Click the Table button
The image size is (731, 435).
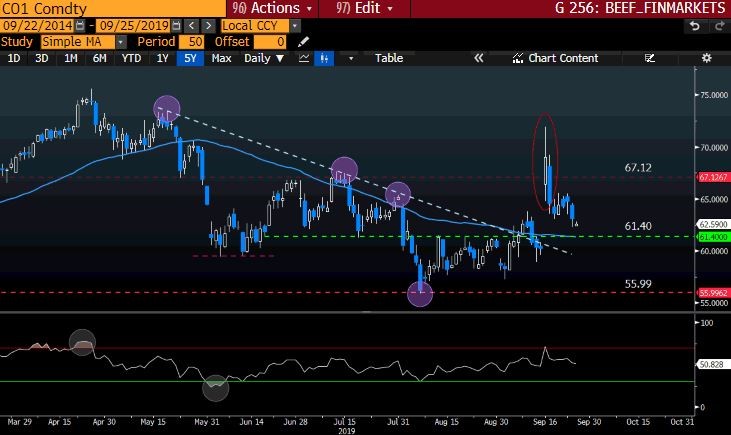click(x=389, y=58)
